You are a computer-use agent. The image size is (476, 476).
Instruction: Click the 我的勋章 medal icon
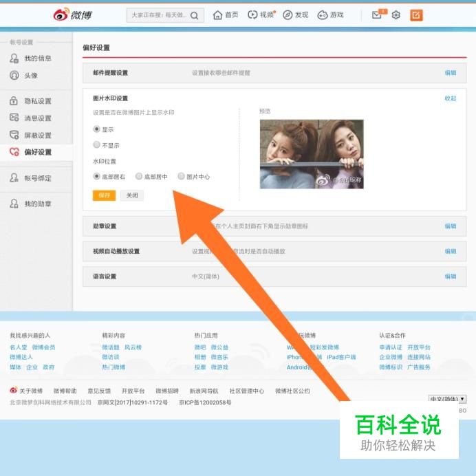[14, 204]
